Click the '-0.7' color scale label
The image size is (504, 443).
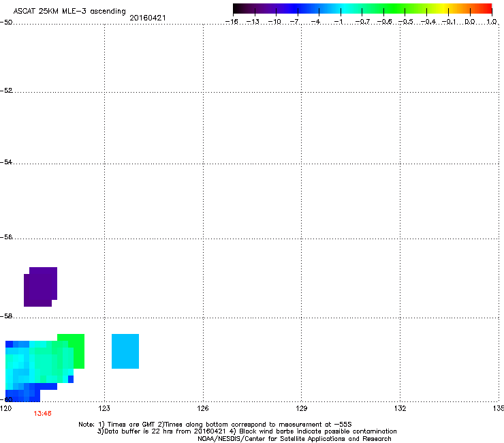click(x=362, y=22)
